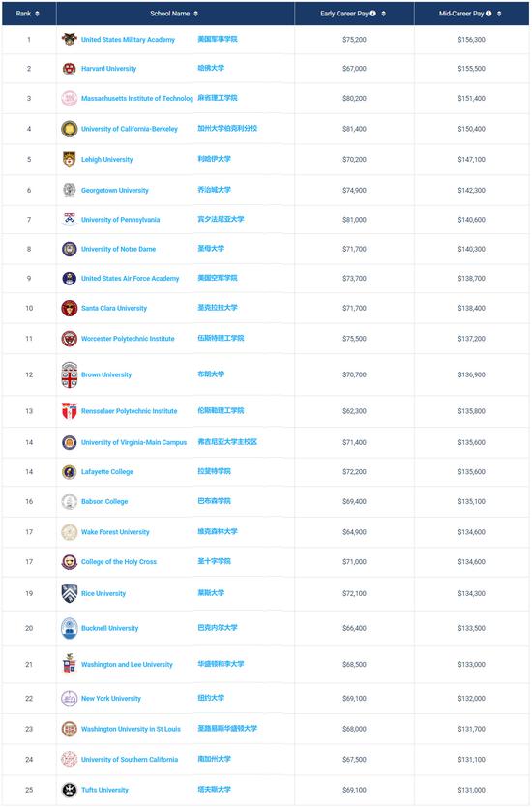Open Georgetown University link
This screenshot has width=532, height=808.
115,191
